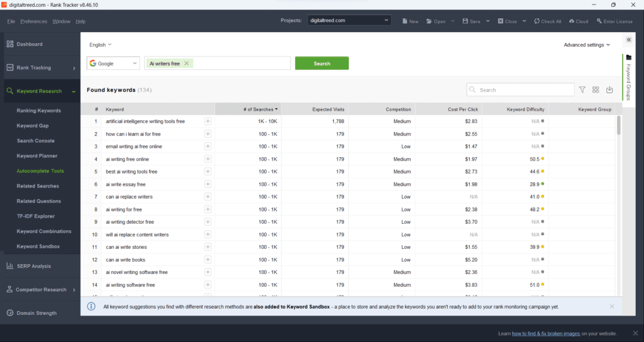Expand Advanced settings
Screen dimensions: 644x342
tap(587, 45)
